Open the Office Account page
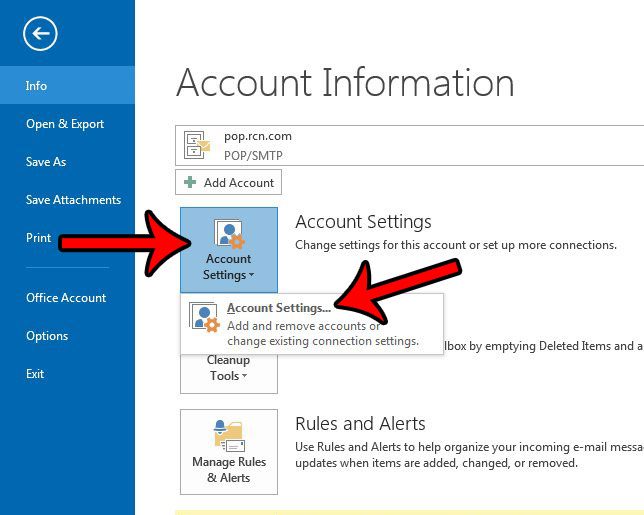 point(66,298)
